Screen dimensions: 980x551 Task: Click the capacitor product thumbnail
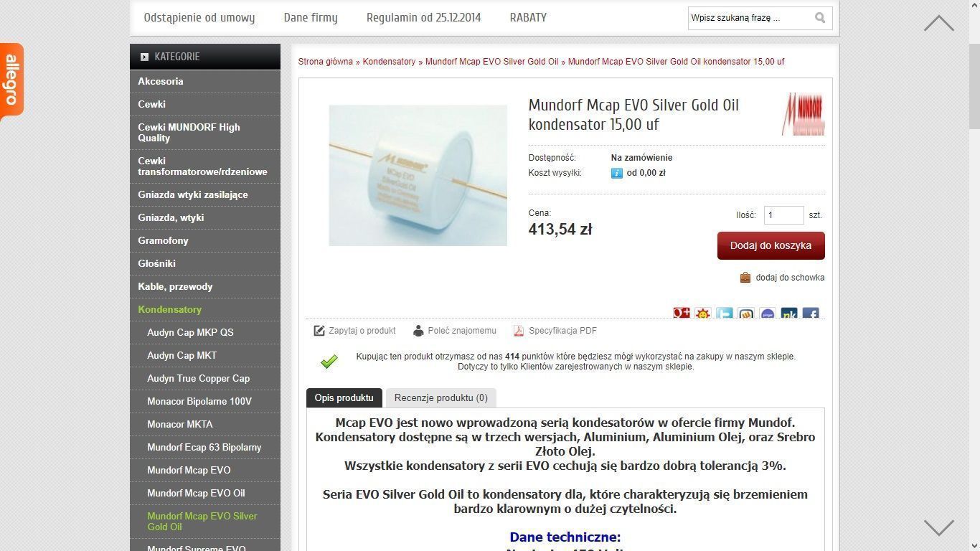418,176
